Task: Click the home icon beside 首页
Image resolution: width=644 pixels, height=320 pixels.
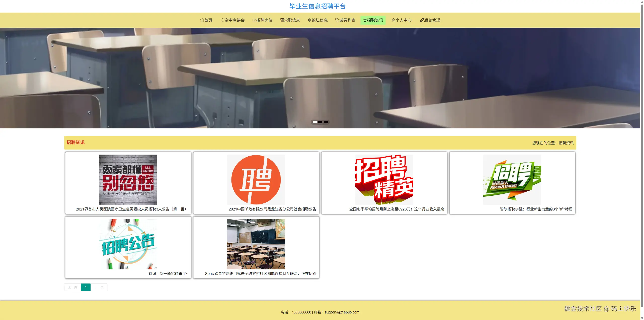Action: coord(202,20)
